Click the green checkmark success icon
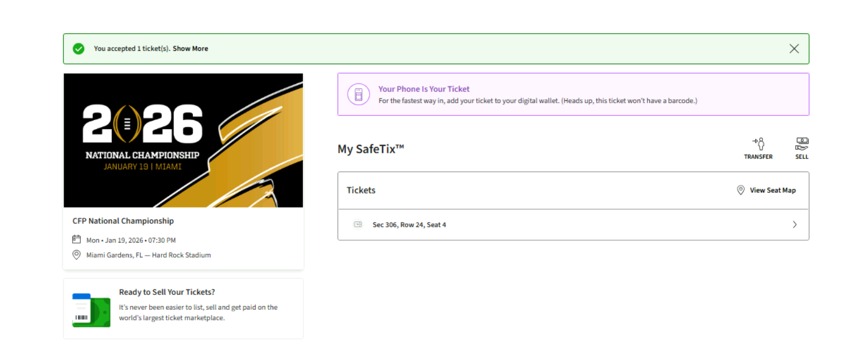The width and height of the screenshot is (868, 357). (x=78, y=49)
